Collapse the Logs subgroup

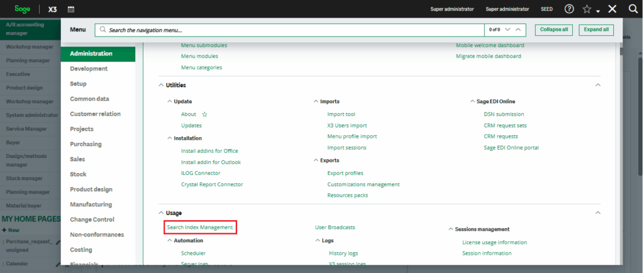pos(318,240)
